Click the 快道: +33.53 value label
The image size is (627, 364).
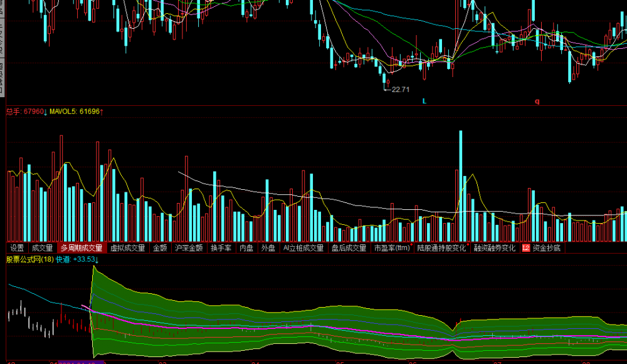(x=77, y=259)
